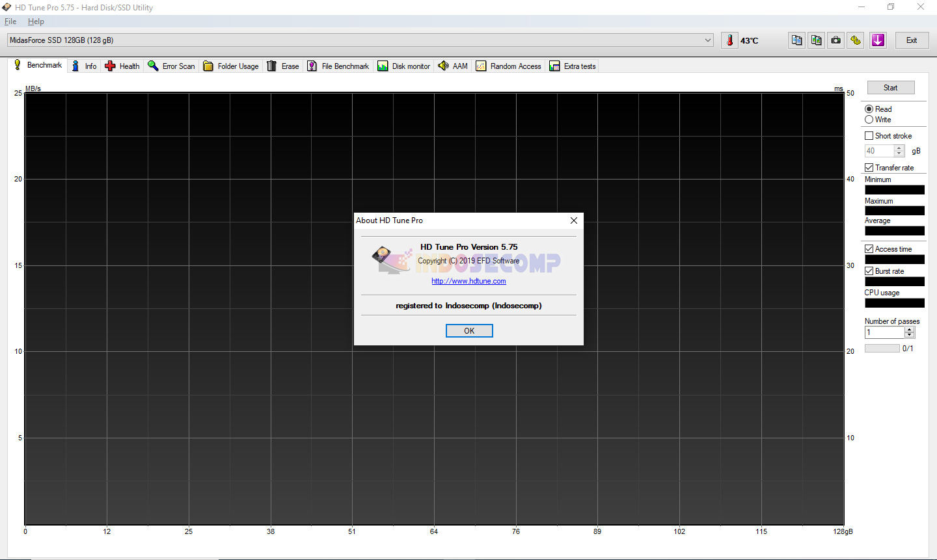Image resolution: width=937 pixels, height=560 pixels.
Task: Click OK in About HD Tune Pro
Action: tap(469, 331)
